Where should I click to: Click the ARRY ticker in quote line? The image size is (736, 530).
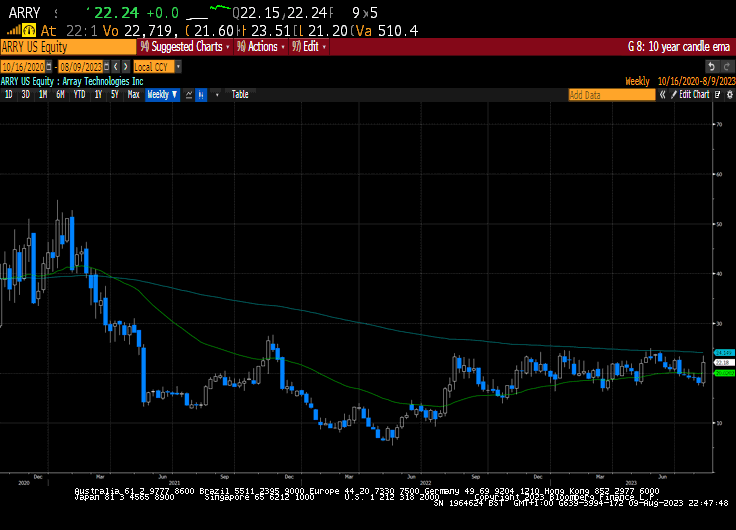[x=24, y=13]
